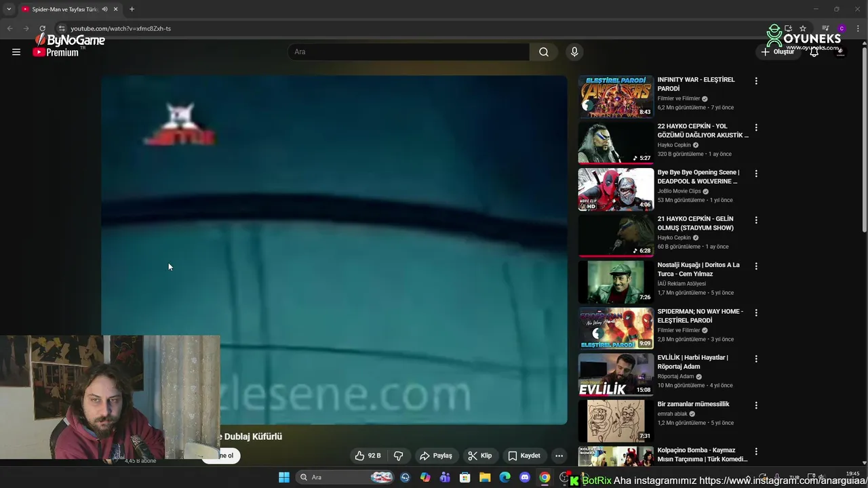Open Spiderman No Way Home Eleştirel Parodi title
The height and width of the screenshot is (488, 868).
coord(701,316)
